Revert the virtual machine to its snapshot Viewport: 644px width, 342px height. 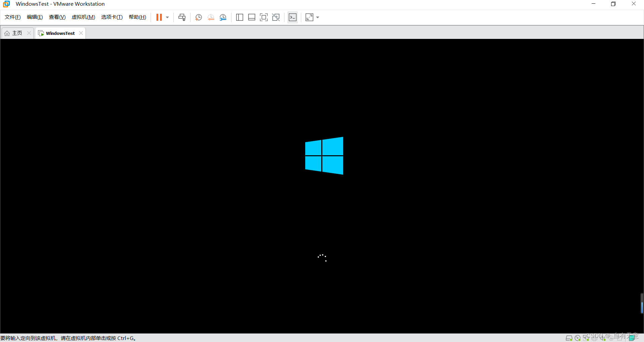(211, 17)
